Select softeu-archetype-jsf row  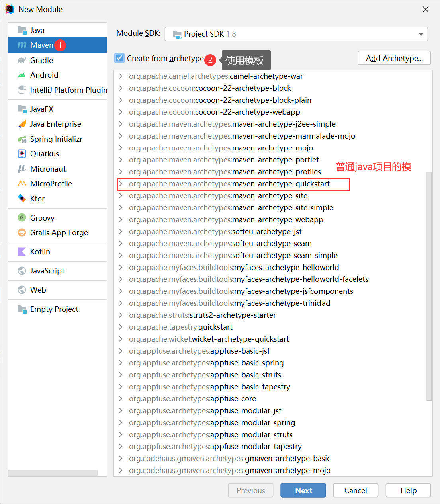click(x=273, y=231)
